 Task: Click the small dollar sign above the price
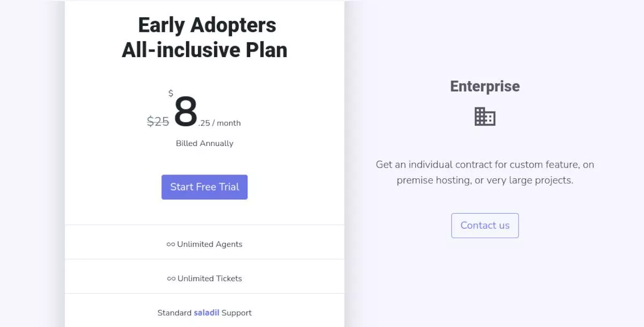coord(171,93)
